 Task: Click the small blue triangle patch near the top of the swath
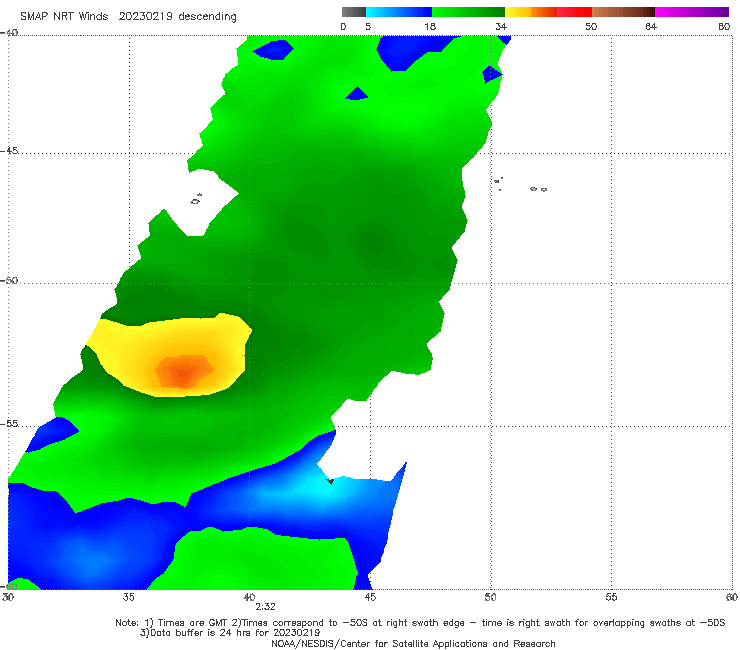(x=357, y=93)
